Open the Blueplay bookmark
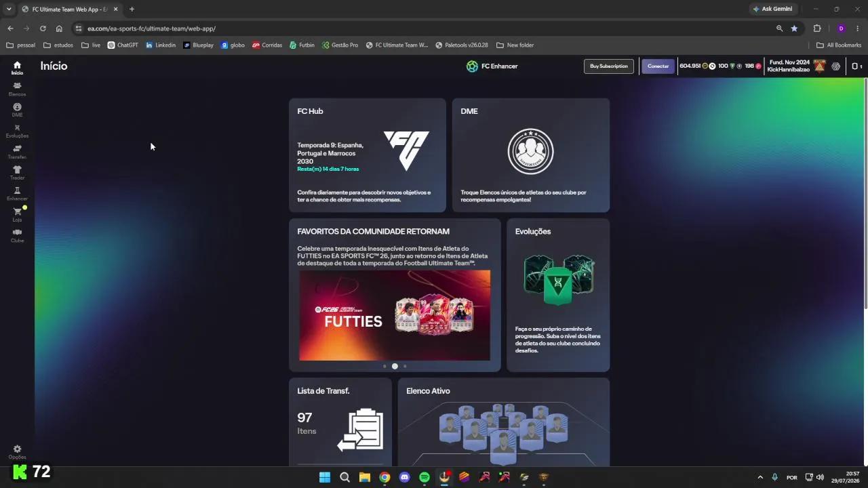868x488 pixels. point(198,45)
